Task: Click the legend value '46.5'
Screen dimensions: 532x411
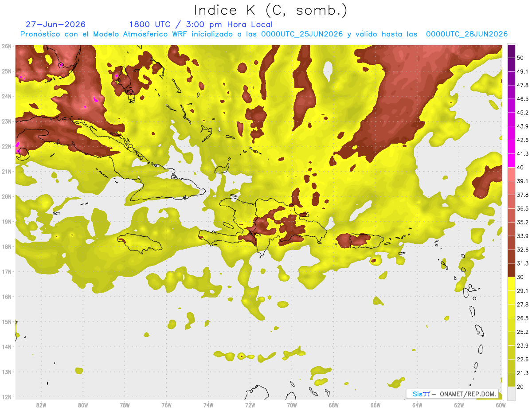Action: [x=523, y=99]
